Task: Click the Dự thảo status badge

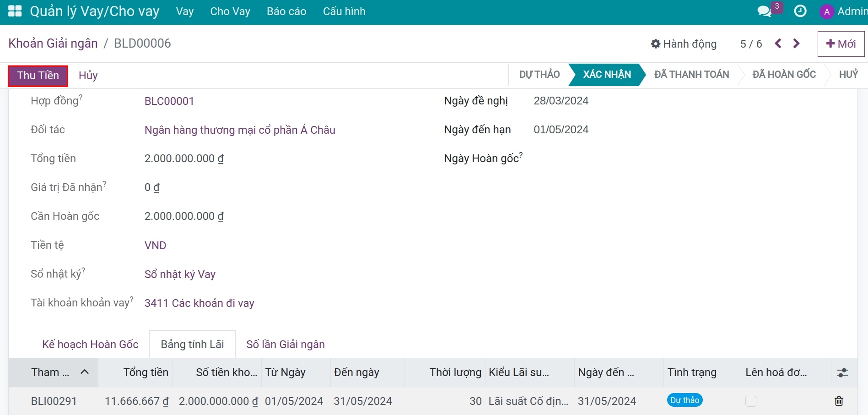Action: [x=685, y=400]
